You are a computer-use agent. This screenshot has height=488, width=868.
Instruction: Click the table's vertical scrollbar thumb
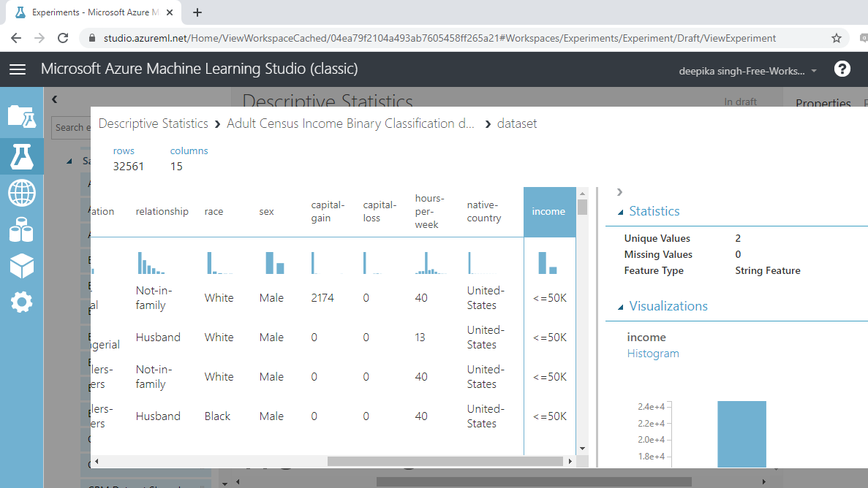pyautogui.click(x=582, y=207)
